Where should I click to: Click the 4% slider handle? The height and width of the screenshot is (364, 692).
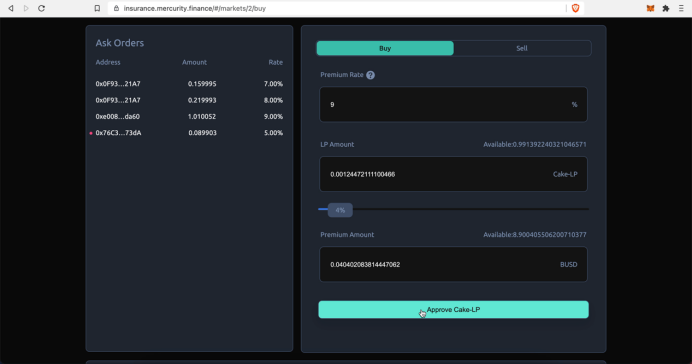pos(340,210)
